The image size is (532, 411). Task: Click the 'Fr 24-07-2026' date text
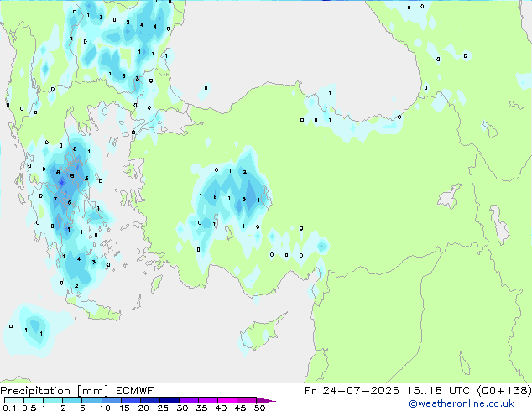click(x=352, y=391)
